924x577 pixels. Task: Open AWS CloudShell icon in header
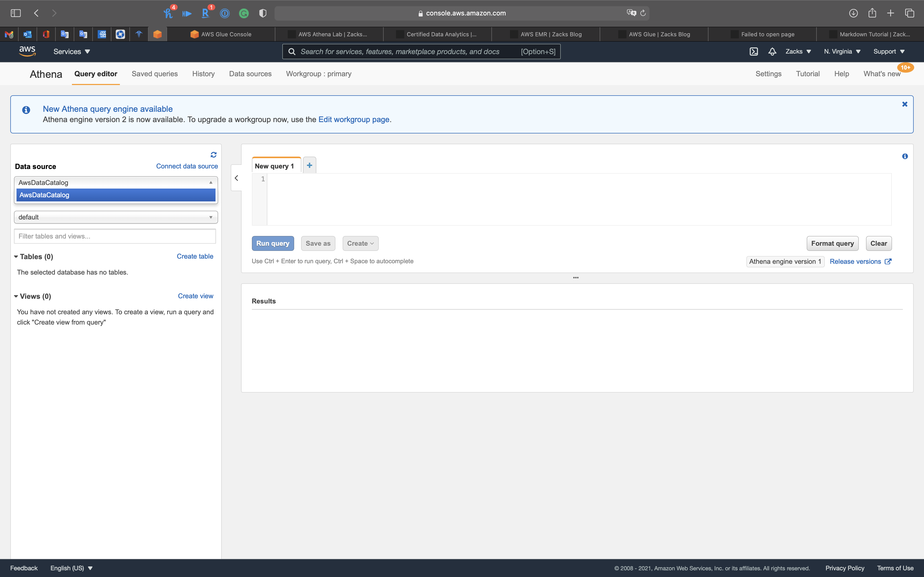point(753,52)
